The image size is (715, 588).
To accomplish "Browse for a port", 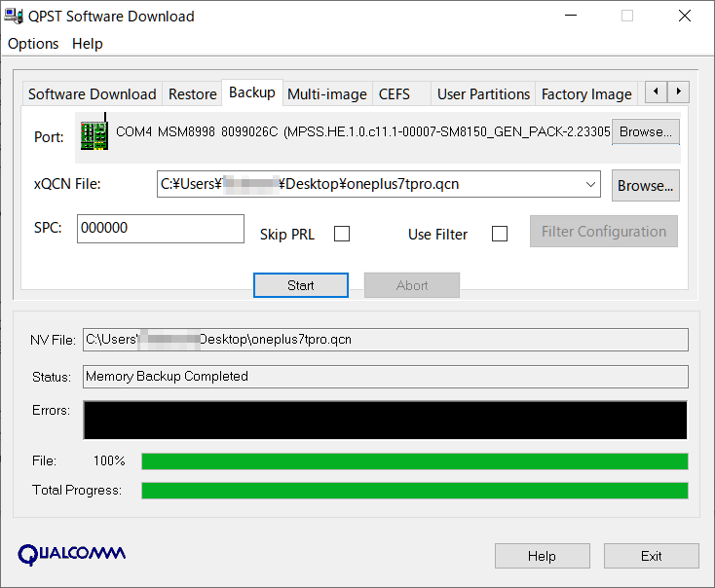I will coord(645,131).
